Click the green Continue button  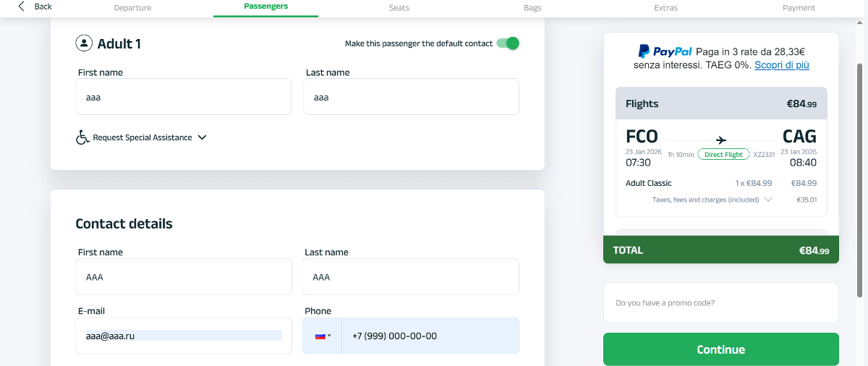[721, 349]
